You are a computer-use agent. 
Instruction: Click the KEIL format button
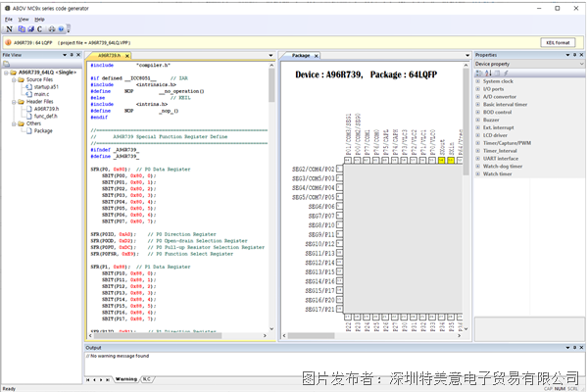click(x=558, y=42)
